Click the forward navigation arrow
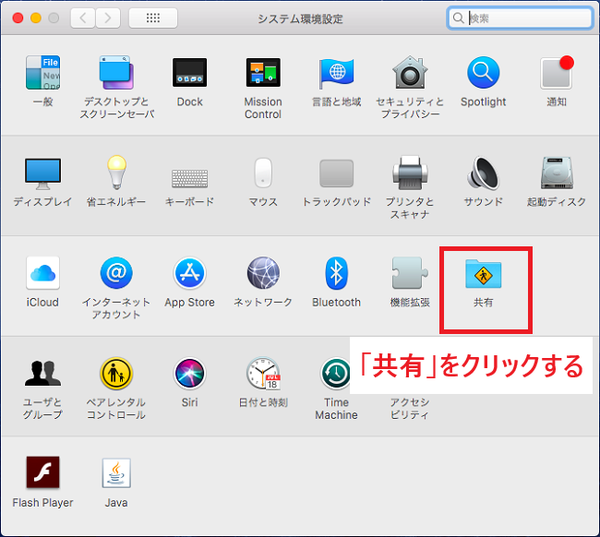 pyautogui.click(x=108, y=18)
